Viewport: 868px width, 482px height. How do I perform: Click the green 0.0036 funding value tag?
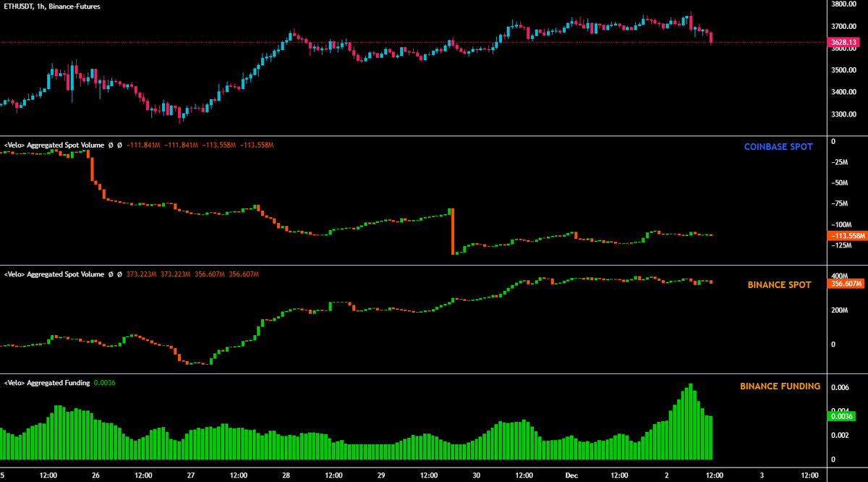click(x=843, y=416)
